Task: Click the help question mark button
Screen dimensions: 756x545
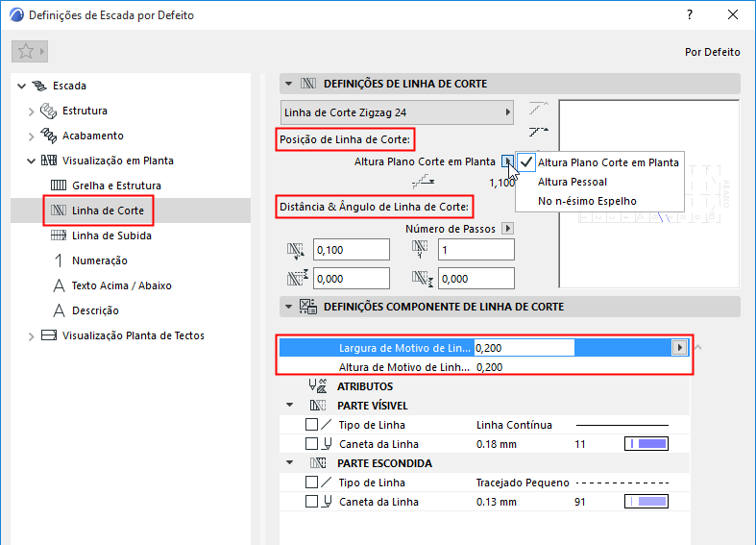Action: pyautogui.click(x=690, y=15)
